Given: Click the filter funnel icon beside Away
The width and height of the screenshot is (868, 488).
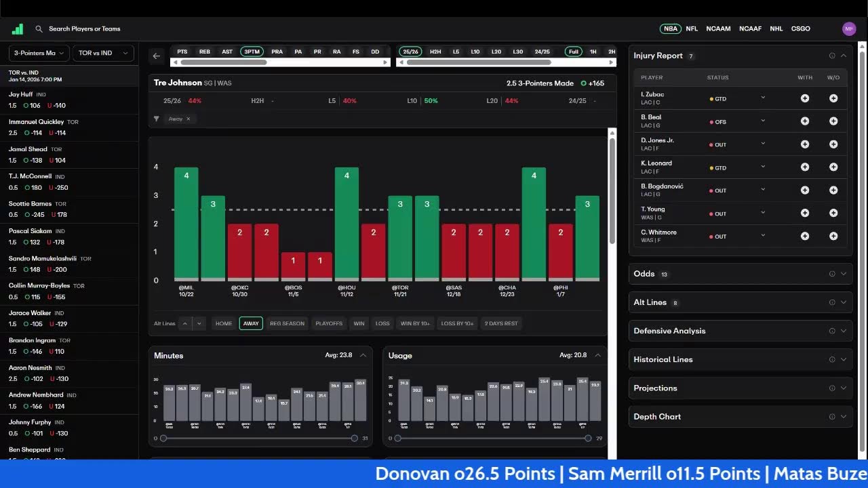Looking at the screenshot, I should (x=157, y=119).
